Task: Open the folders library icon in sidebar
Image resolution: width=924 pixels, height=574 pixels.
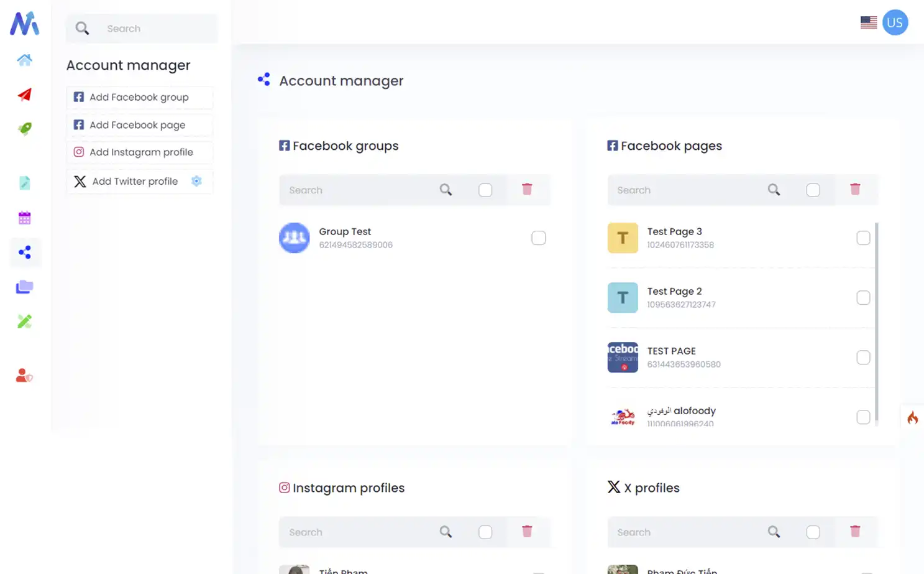Action: point(24,287)
